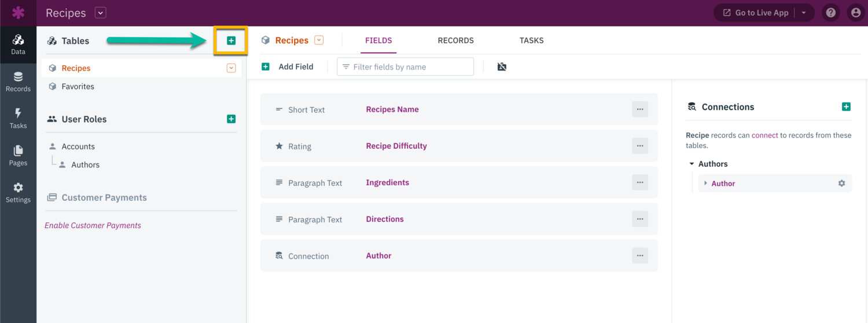Toggle the hidden fields icon next to filter

coord(502,67)
